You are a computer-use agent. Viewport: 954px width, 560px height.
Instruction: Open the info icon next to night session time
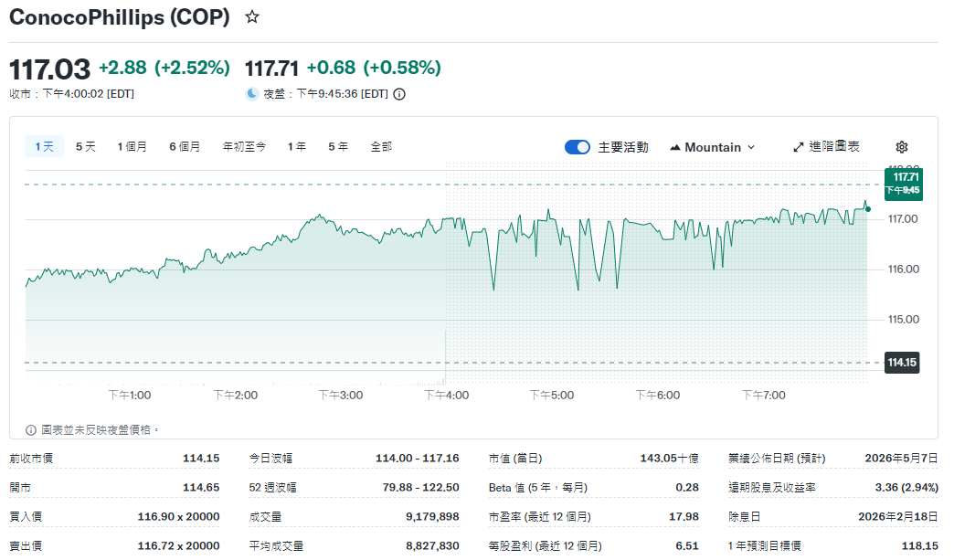point(398,93)
